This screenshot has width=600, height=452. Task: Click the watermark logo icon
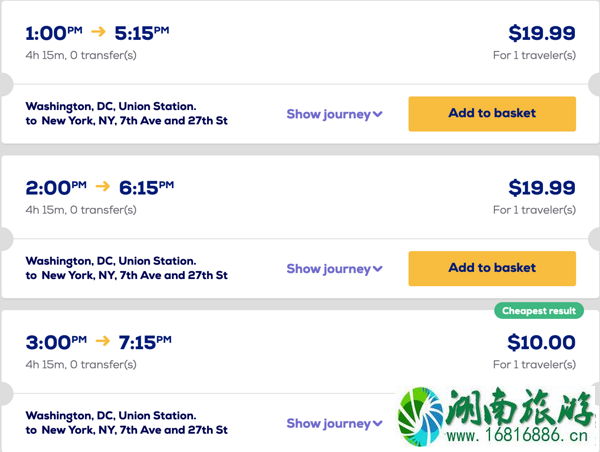click(420, 416)
